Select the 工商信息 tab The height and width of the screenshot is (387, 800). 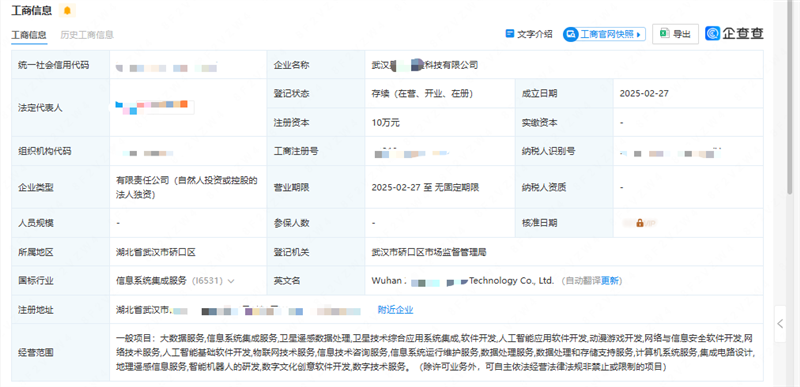point(29,35)
